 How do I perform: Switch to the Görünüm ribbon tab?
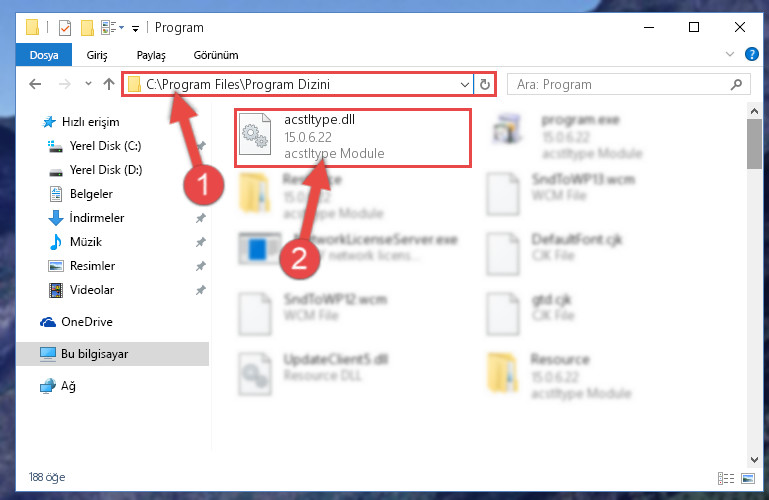[216, 55]
